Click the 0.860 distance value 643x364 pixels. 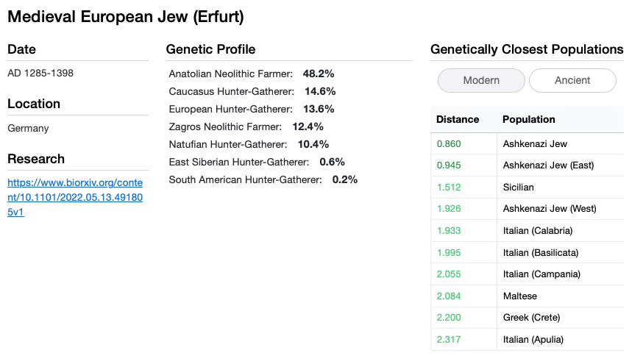pyautogui.click(x=449, y=143)
